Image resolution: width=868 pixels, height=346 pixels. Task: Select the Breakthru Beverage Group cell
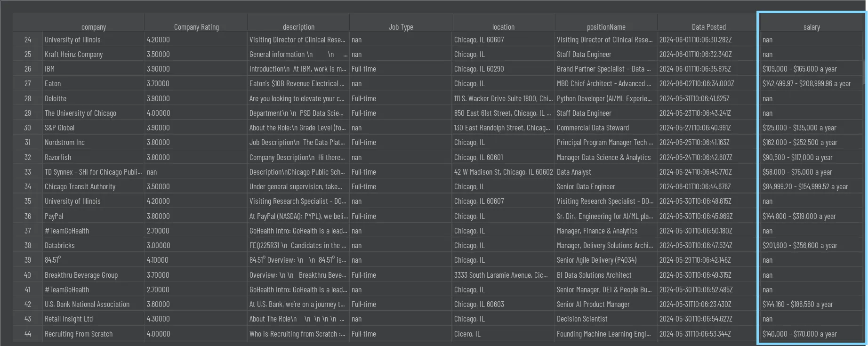coord(93,275)
